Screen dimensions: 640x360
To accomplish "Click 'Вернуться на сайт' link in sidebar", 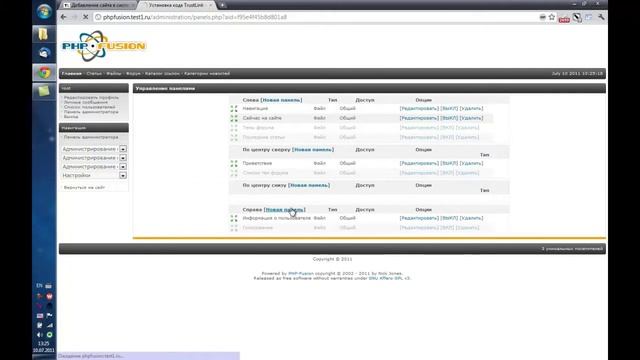I will 84,187.
